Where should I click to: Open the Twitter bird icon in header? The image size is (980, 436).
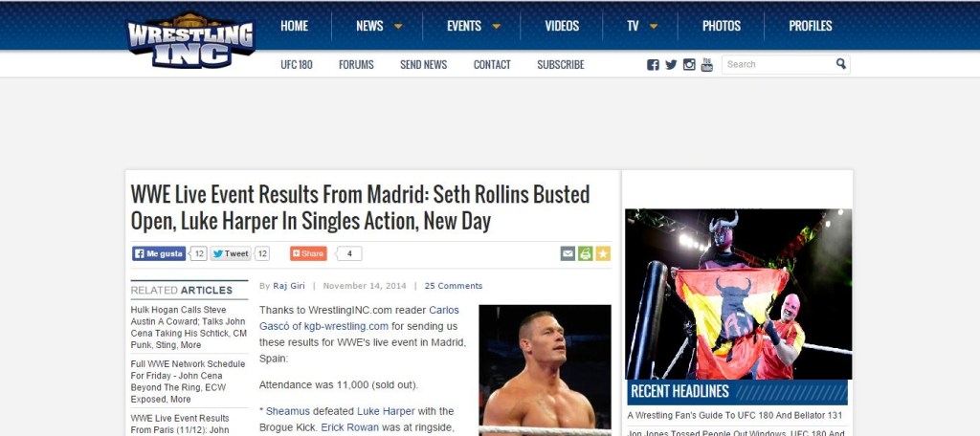[x=671, y=65]
